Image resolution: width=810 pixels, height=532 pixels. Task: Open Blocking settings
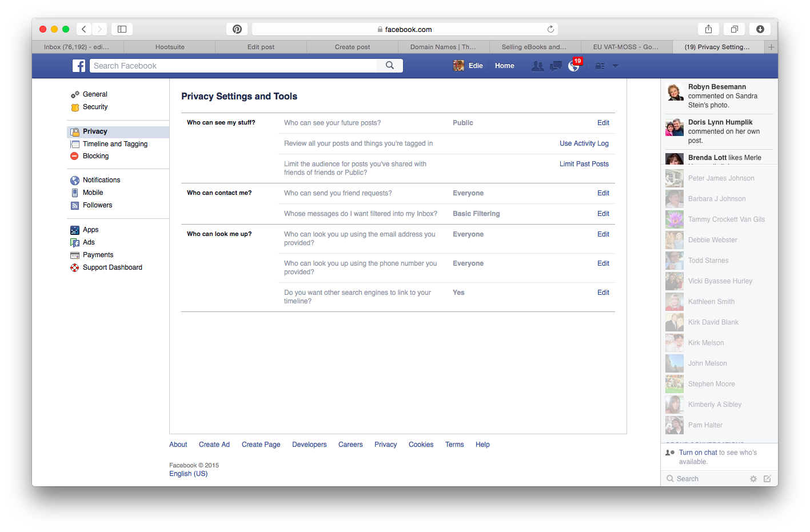(95, 156)
